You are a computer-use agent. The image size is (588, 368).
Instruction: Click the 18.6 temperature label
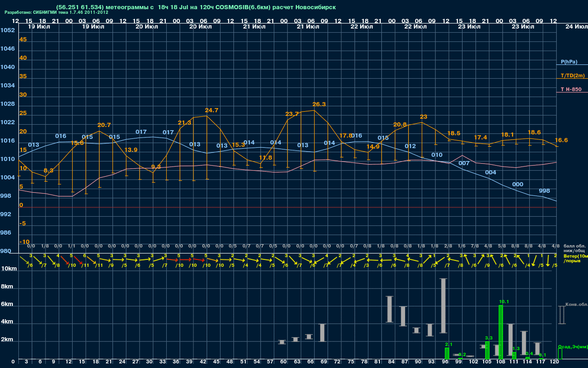[534, 132]
